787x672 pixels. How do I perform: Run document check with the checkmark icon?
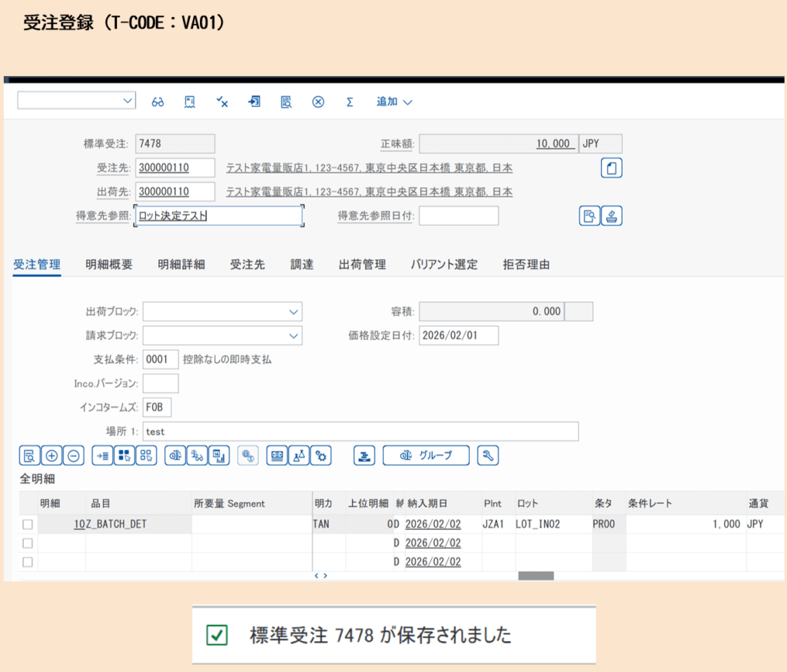point(221,101)
